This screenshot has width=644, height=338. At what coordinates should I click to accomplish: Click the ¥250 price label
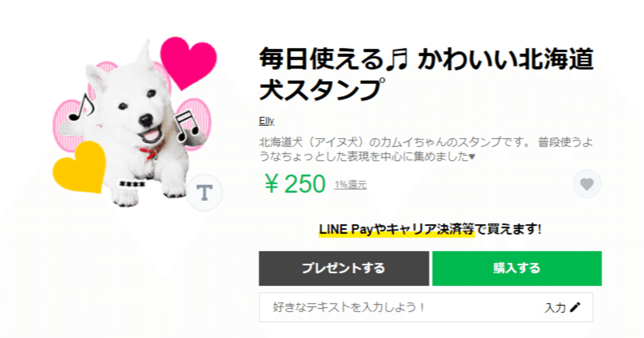(x=295, y=184)
